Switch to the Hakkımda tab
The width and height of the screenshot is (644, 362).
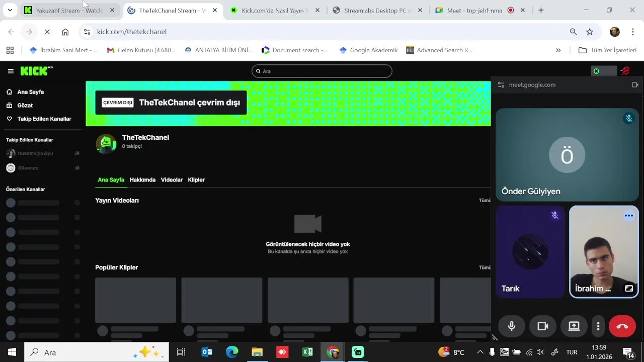point(142,180)
